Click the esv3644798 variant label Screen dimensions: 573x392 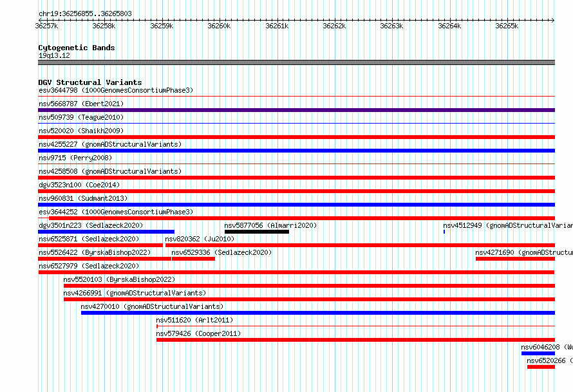pyautogui.click(x=116, y=90)
